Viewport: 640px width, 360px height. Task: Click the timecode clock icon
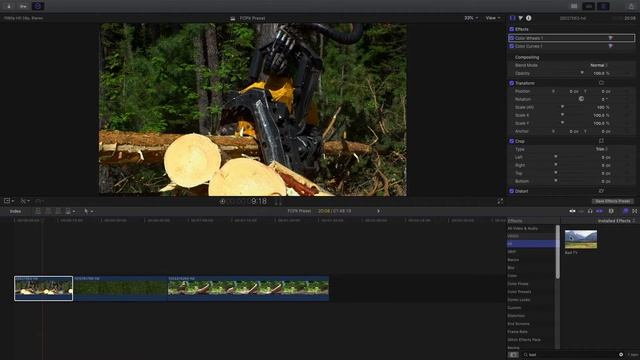point(222,201)
